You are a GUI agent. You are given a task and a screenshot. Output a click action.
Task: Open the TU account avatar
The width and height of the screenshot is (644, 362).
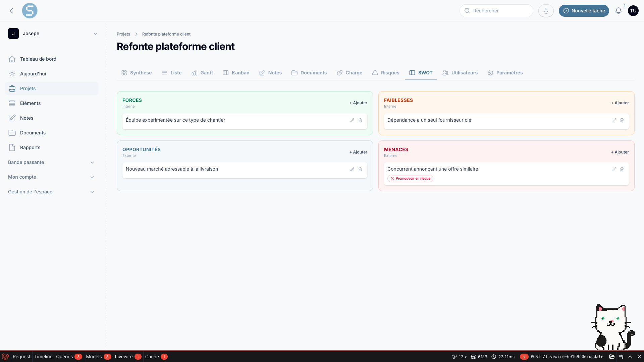[633, 11]
